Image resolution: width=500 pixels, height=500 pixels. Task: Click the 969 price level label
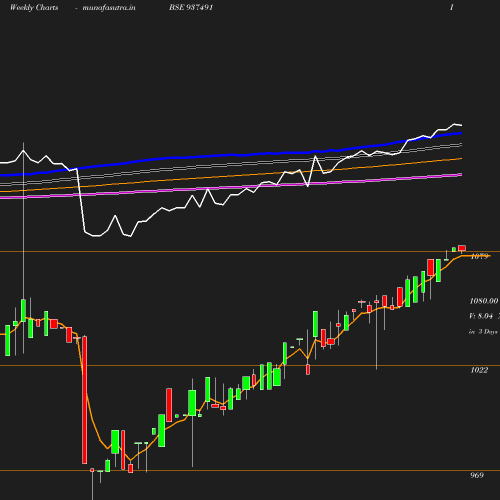[x=477, y=475]
